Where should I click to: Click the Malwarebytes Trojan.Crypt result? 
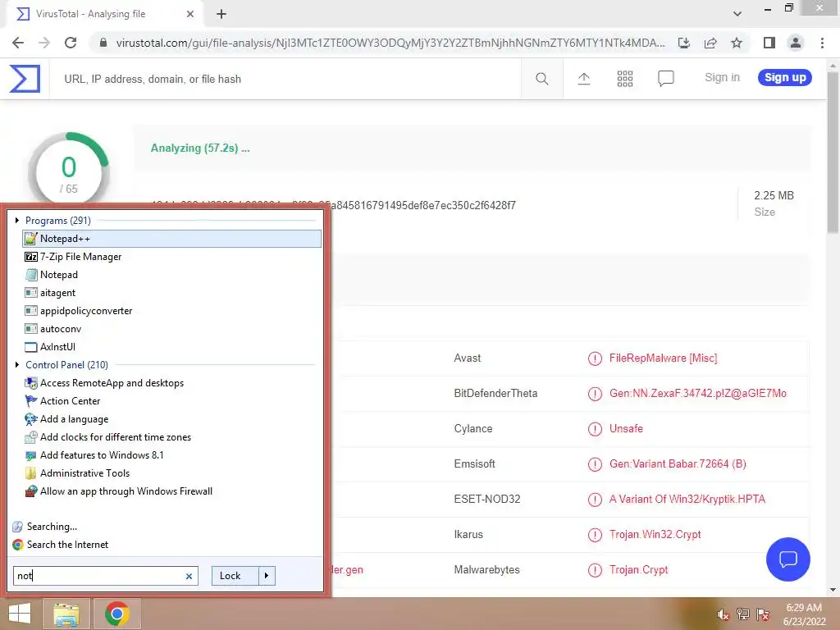point(638,570)
